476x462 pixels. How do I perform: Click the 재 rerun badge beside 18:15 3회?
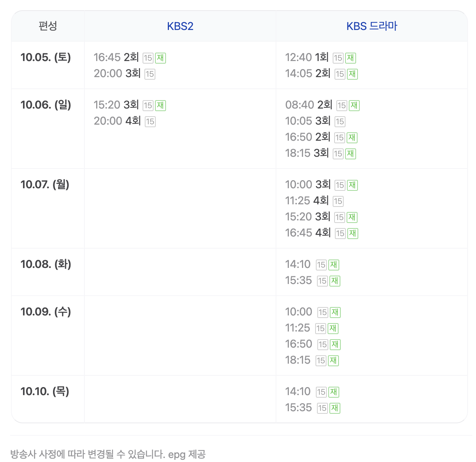coord(351,154)
